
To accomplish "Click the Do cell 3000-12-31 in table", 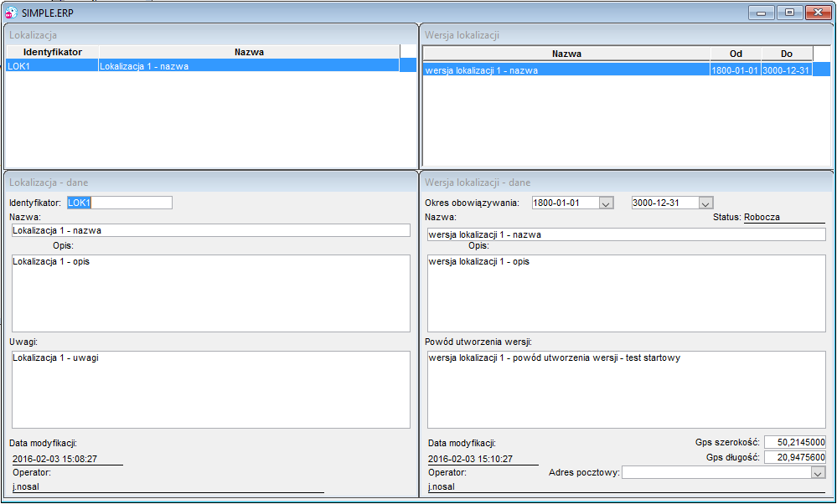I will tap(786, 70).
